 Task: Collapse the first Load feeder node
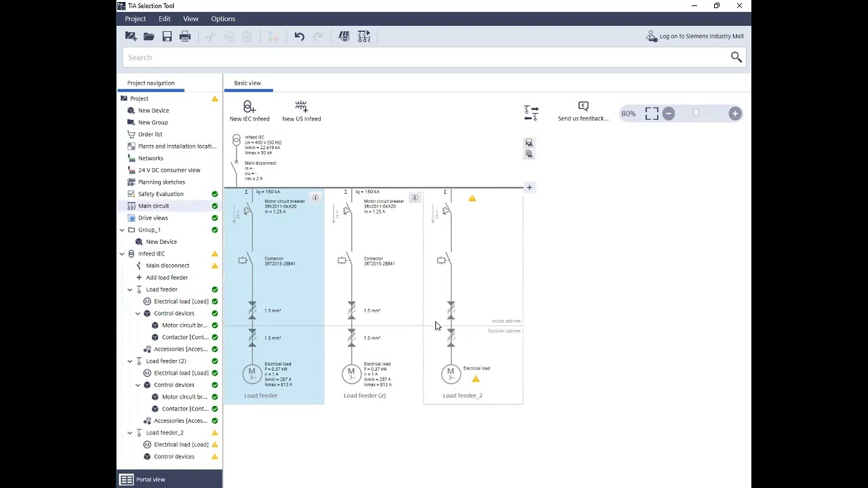pos(130,289)
